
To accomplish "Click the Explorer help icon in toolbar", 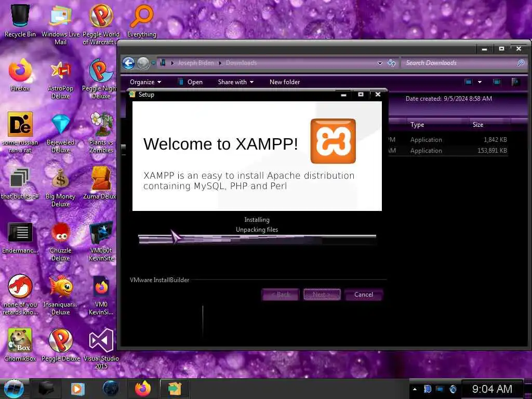I will coord(516,82).
